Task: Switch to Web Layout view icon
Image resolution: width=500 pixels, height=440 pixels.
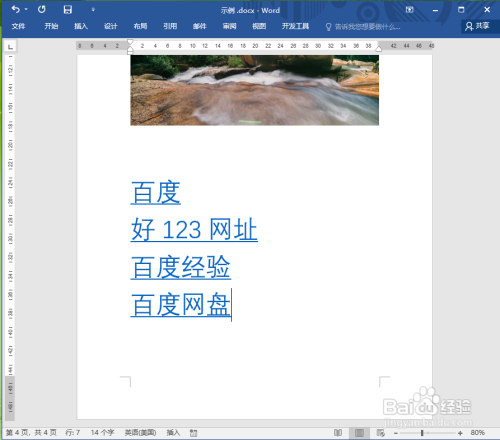Action: tap(380, 433)
